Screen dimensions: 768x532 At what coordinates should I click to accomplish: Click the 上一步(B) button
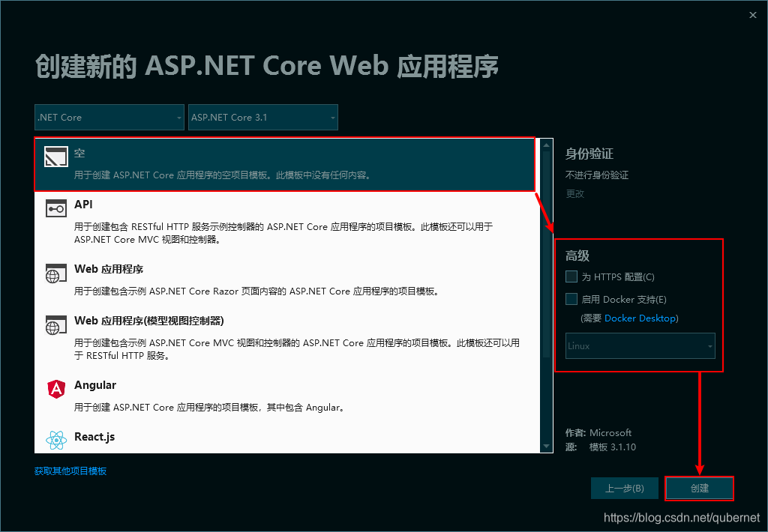pyautogui.click(x=625, y=488)
